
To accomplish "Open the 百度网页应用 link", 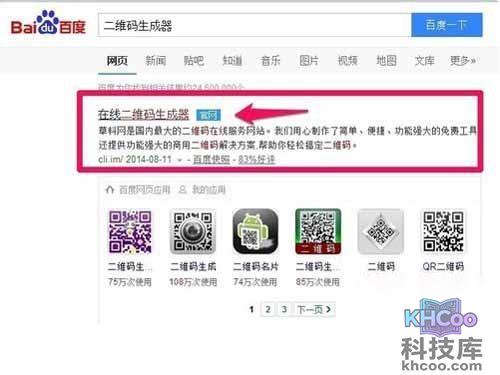I will point(144,190).
